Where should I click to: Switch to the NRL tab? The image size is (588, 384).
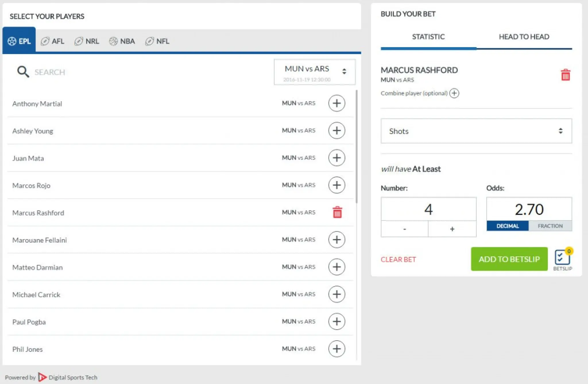pos(86,41)
